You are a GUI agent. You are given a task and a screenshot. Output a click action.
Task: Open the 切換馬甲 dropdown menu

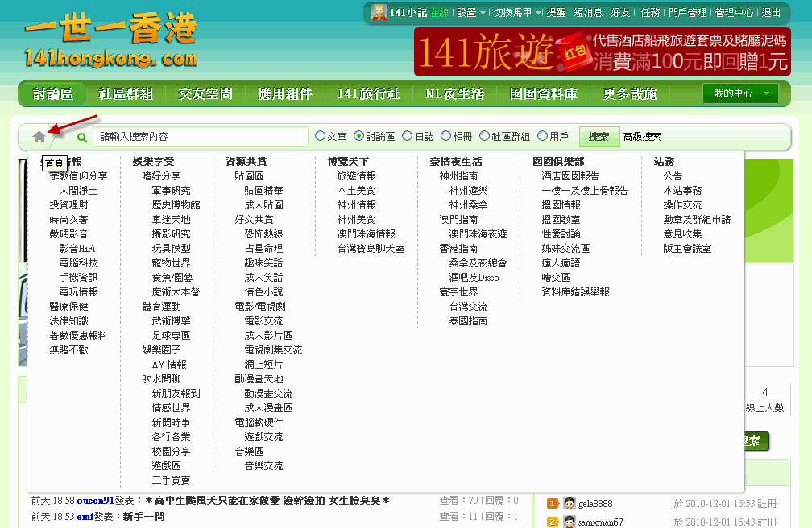point(516,13)
